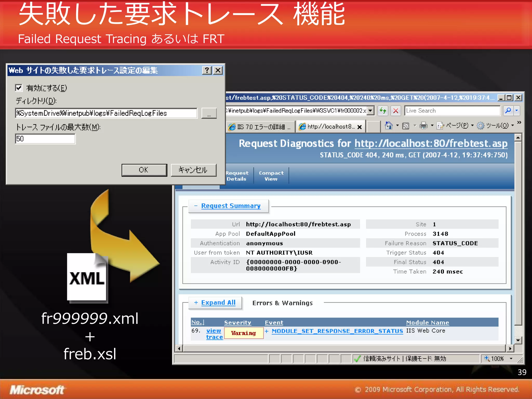The image size is (532, 399).
Task: Click the horizontal scrollbar right arrow
Action: (x=510, y=348)
